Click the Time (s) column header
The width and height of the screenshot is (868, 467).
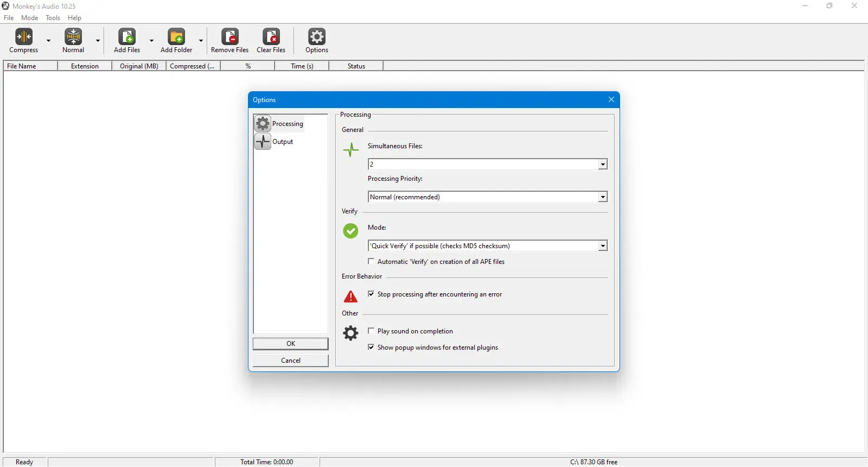coord(302,66)
